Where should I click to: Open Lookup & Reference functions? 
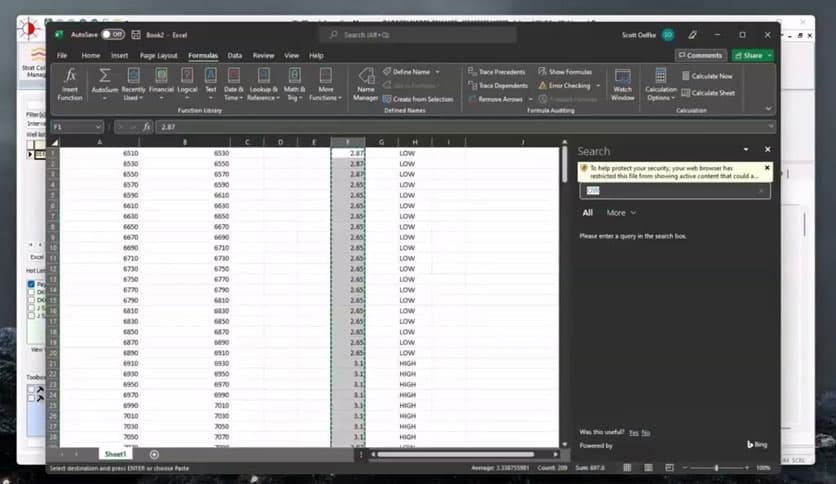[x=263, y=84]
